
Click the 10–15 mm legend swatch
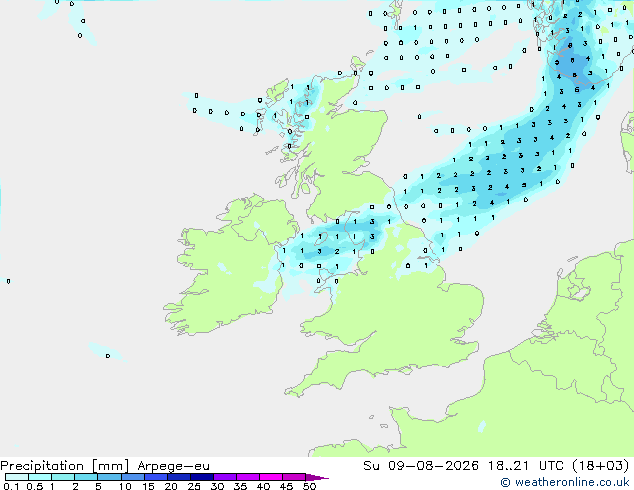coord(132,477)
